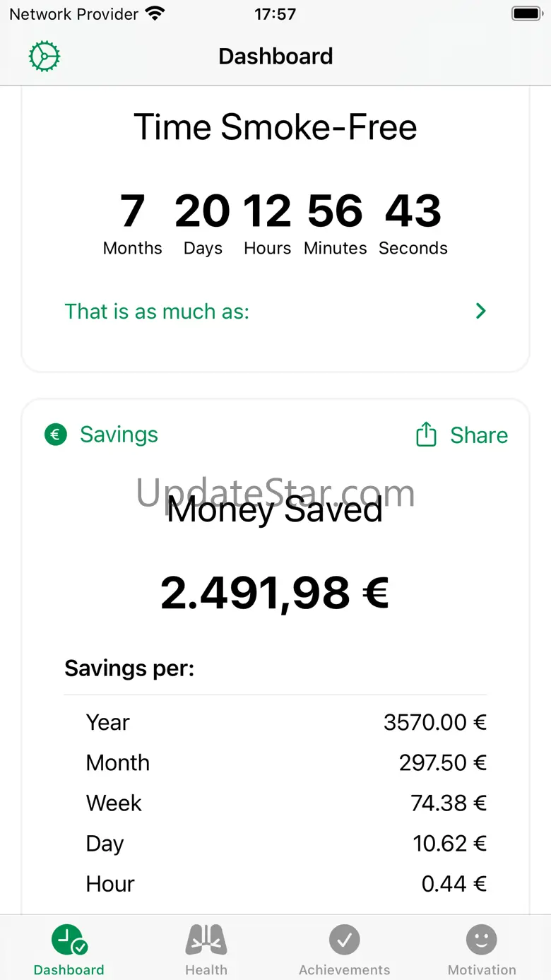Open settings via the gear icon
The width and height of the screenshot is (551, 980).
pos(45,57)
